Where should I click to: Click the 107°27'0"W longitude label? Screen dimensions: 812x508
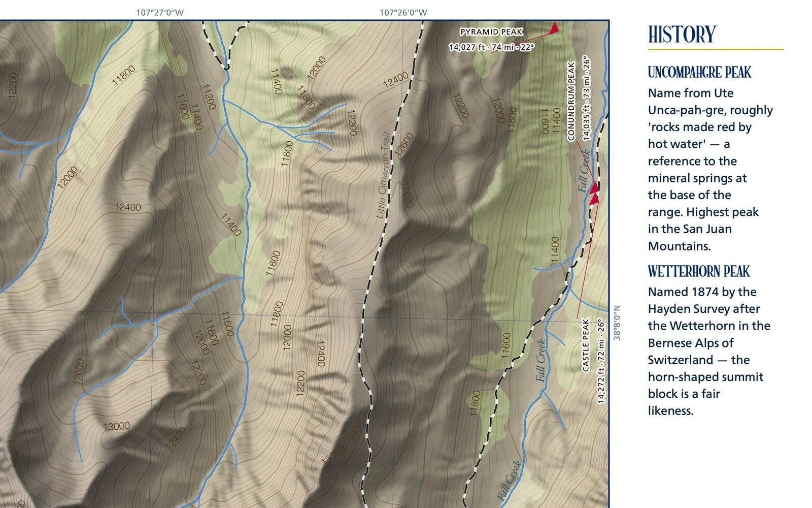click(x=160, y=13)
